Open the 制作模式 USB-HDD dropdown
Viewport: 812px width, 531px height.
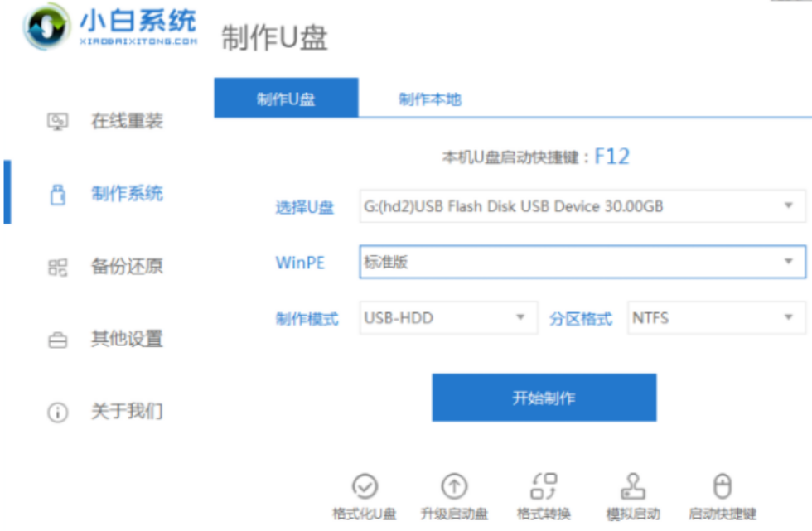coord(448,317)
